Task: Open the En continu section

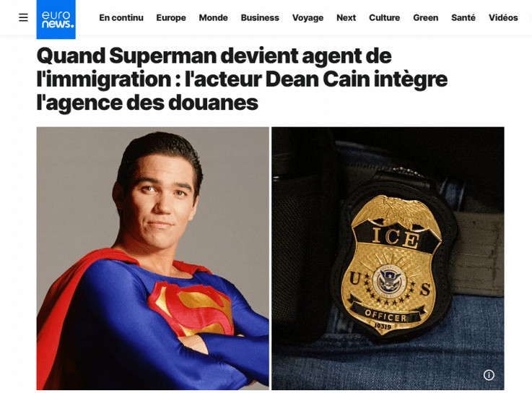Action: tap(121, 17)
